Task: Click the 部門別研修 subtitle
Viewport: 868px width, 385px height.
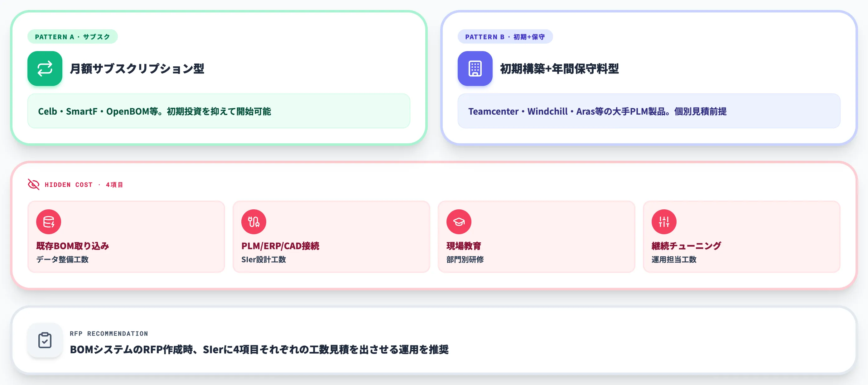Action: click(x=465, y=259)
